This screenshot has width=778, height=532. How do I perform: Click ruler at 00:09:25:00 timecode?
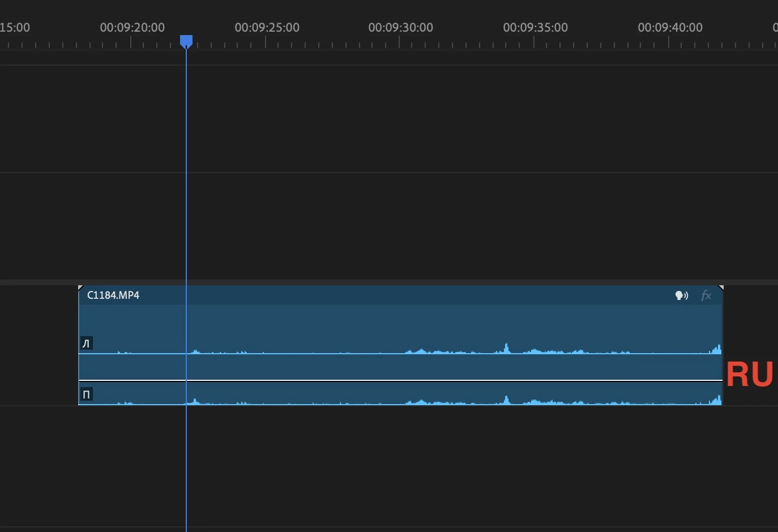point(267,27)
